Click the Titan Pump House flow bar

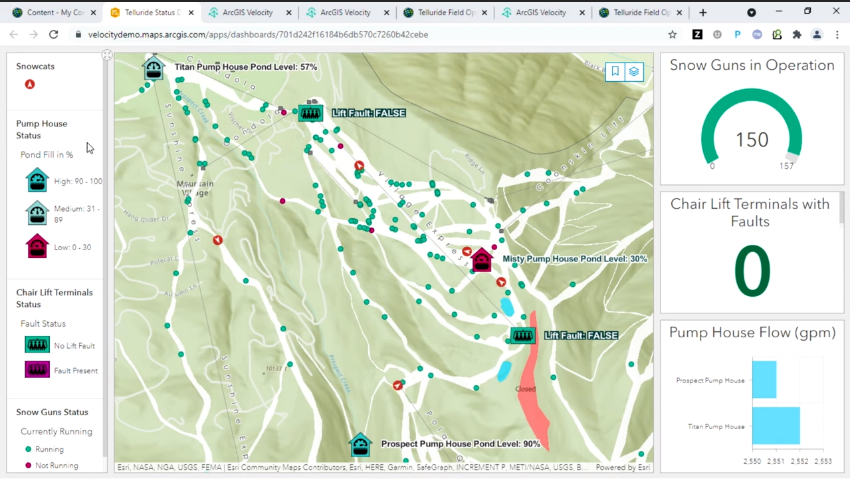776,426
